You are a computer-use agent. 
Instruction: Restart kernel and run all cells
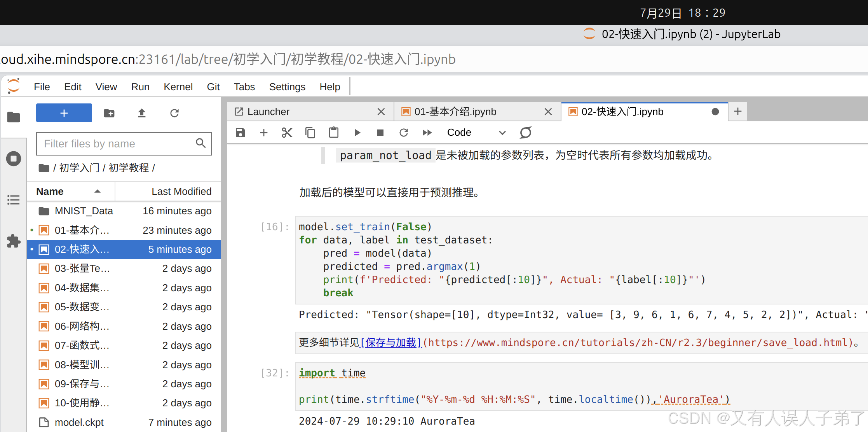coord(427,133)
